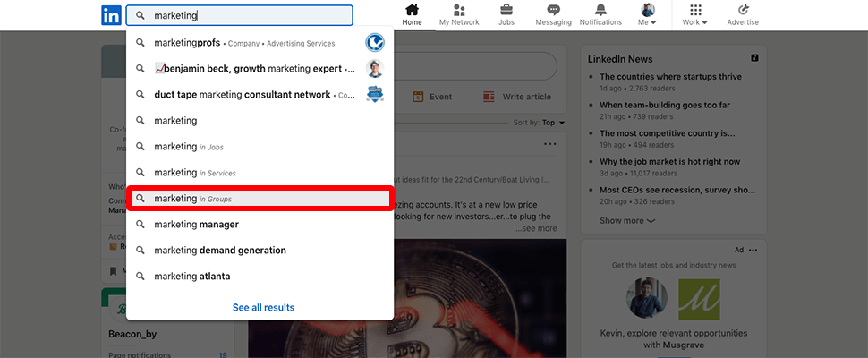Expand Show more news

pos(627,221)
